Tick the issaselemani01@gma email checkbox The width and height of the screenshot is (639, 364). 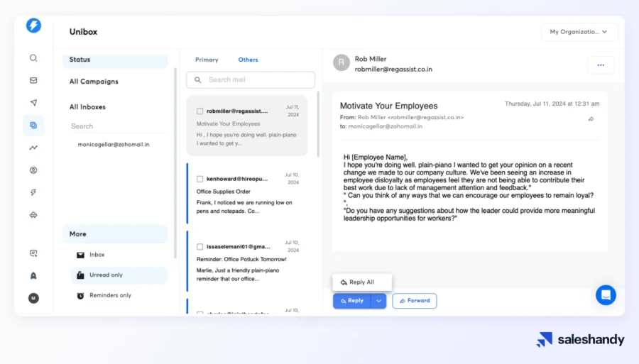[200, 247]
